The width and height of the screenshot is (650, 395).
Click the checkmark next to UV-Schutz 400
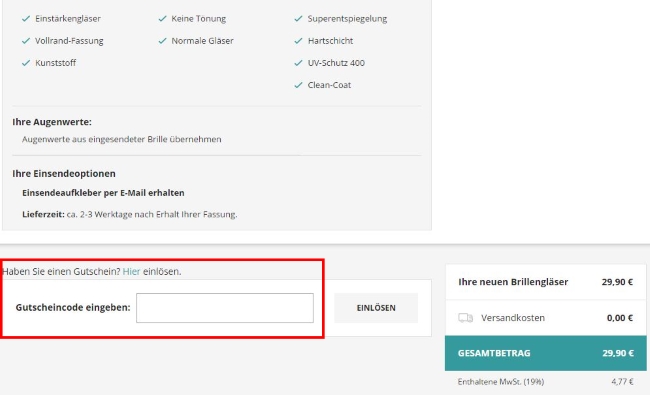(x=298, y=63)
